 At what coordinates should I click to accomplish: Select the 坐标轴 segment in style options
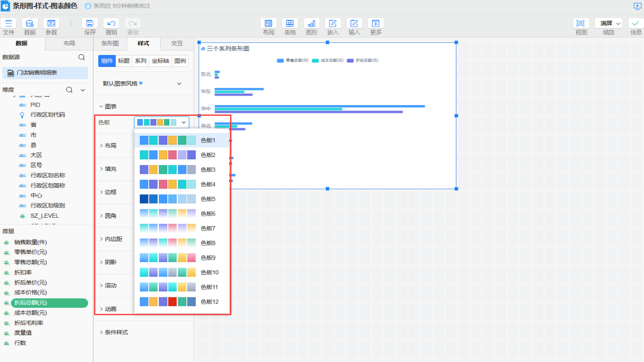tap(160, 61)
